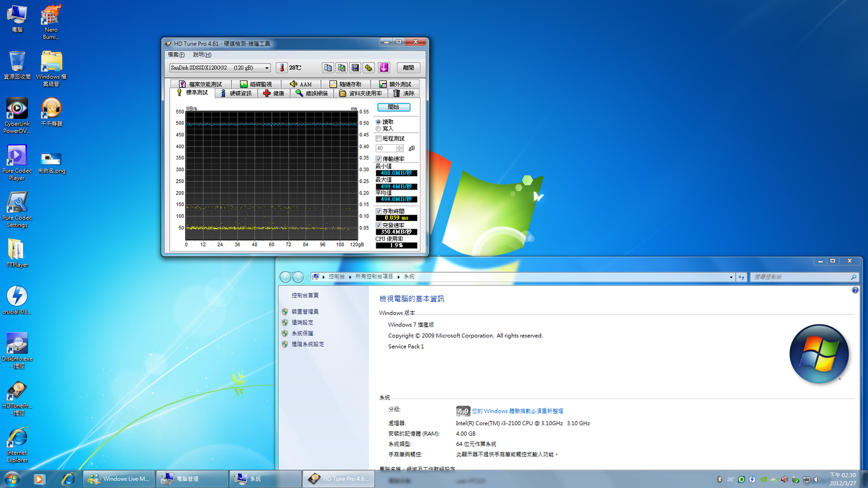Launch Windows Media Player from taskbar
The height and width of the screenshot is (488, 868).
(x=39, y=479)
